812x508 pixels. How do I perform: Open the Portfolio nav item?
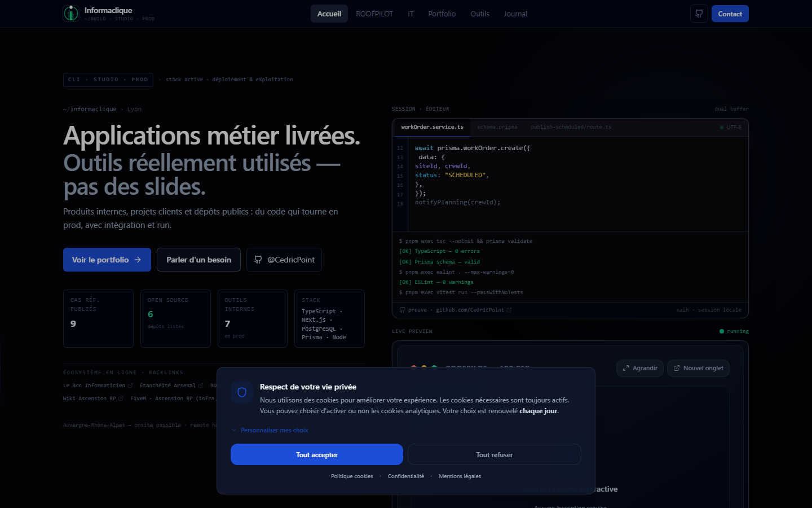(442, 14)
